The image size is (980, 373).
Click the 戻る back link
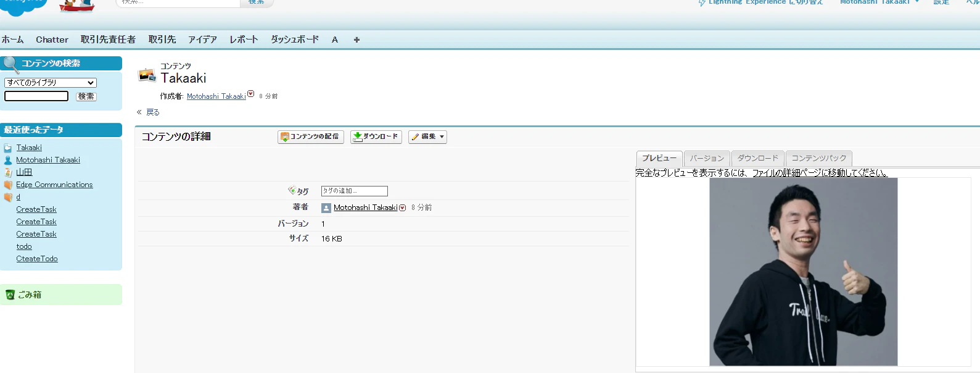(x=153, y=112)
